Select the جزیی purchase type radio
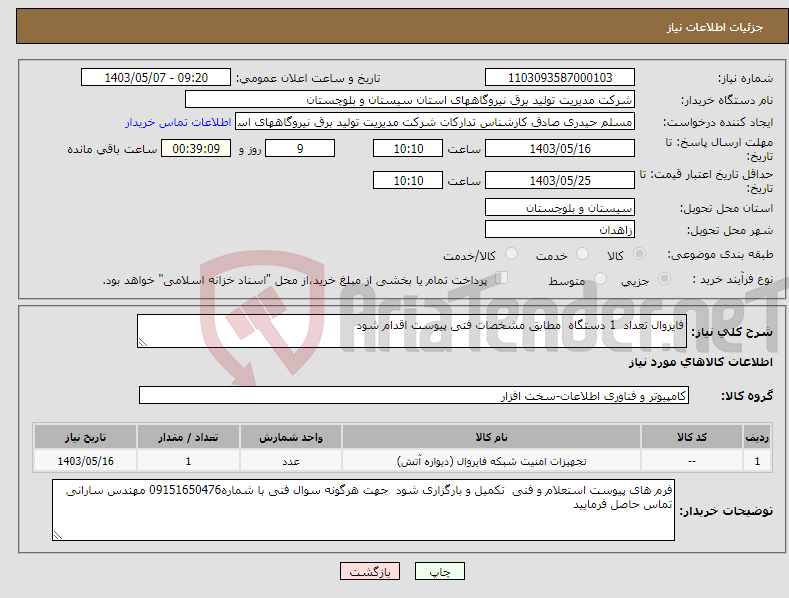The width and height of the screenshot is (789, 598). tap(664, 278)
